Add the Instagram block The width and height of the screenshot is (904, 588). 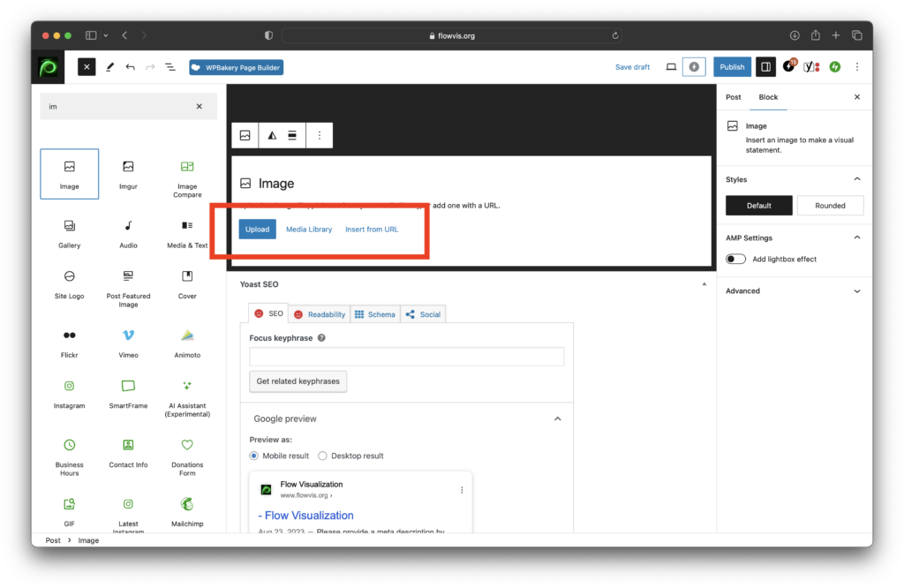point(69,386)
